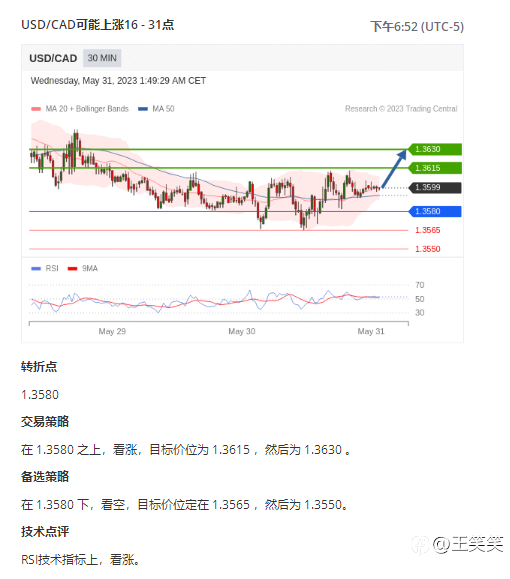This screenshot has width=510, height=579.
Task: Click the 1.3565 red support value
Action: click(428, 230)
